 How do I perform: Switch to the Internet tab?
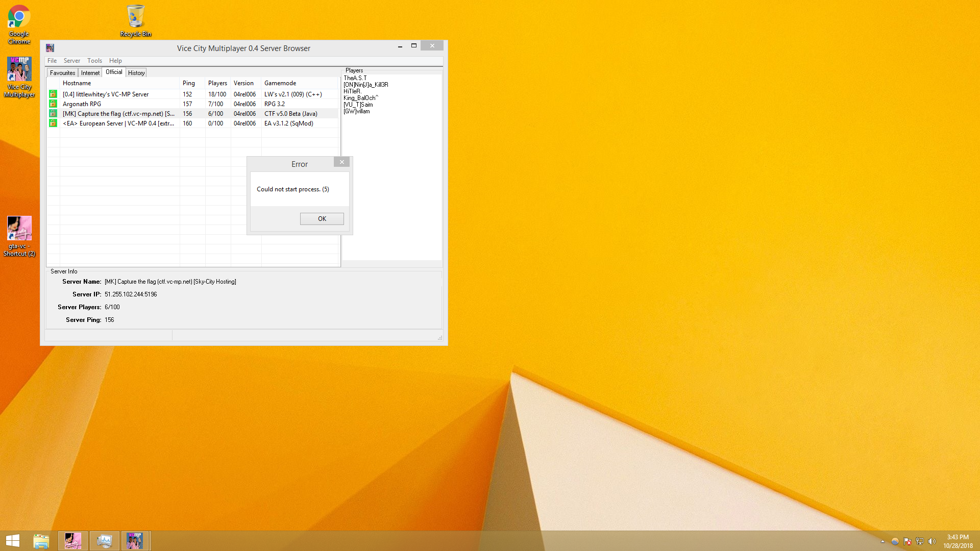pyautogui.click(x=90, y=73)
